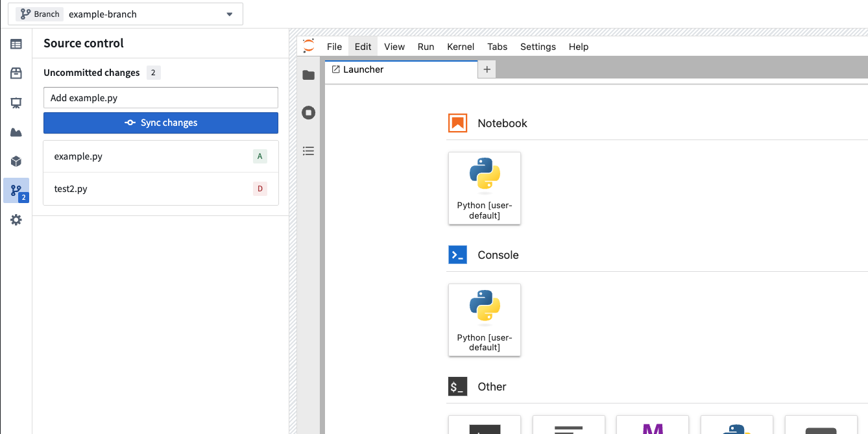Click the Source control panel heading
Screen dimensions: 868x434
84,43
